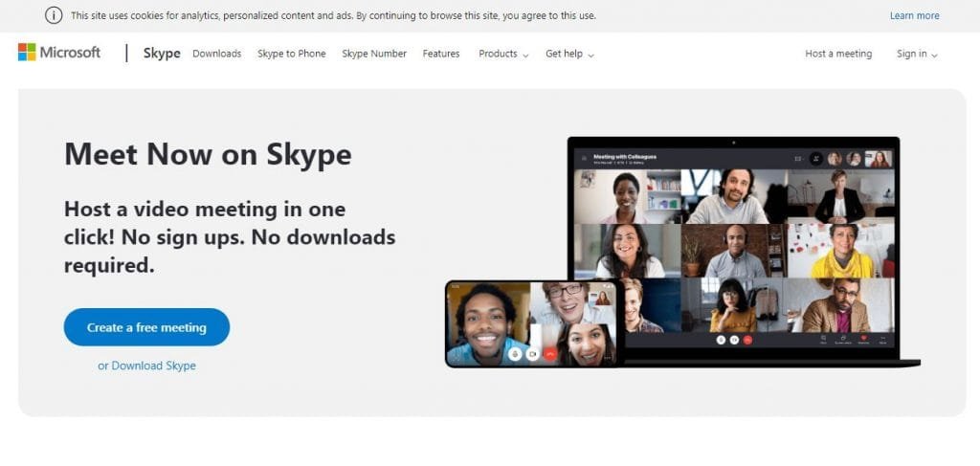Click the video camera icon on phone image
Viewport: 980px width, 466px height.
coord(532,354)
